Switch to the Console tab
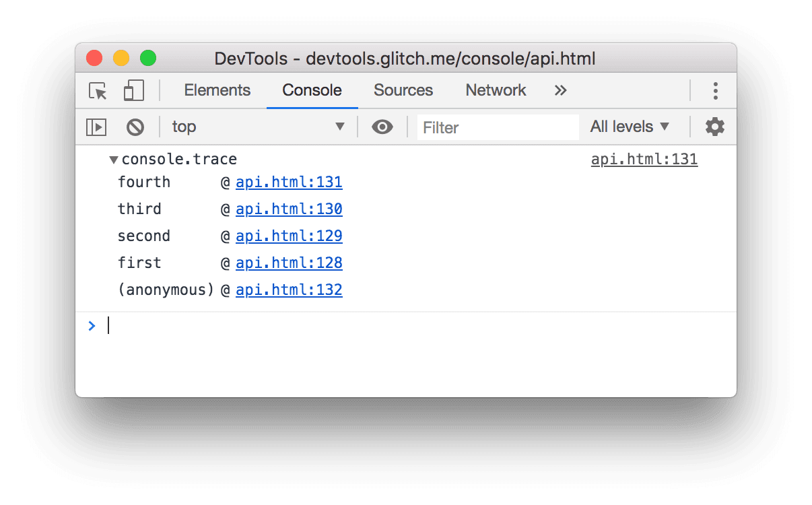This screenshot has width=812, height=505. (x=311, y=90)
